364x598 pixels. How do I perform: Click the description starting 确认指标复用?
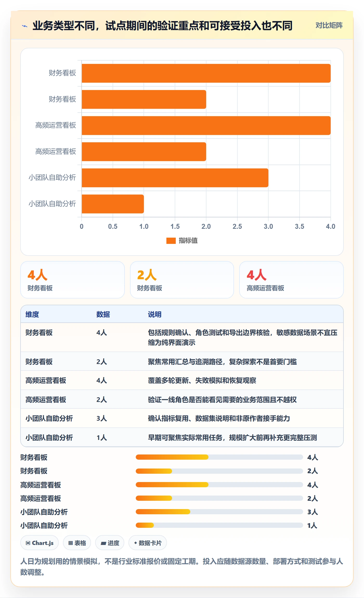click(219, 418)
